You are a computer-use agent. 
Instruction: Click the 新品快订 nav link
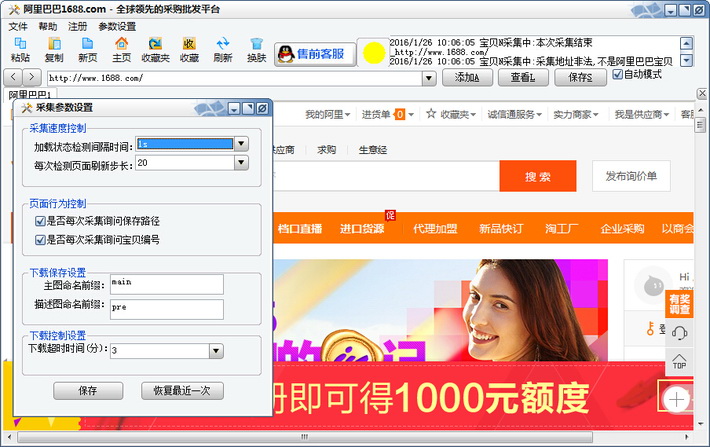pos(501,229)
